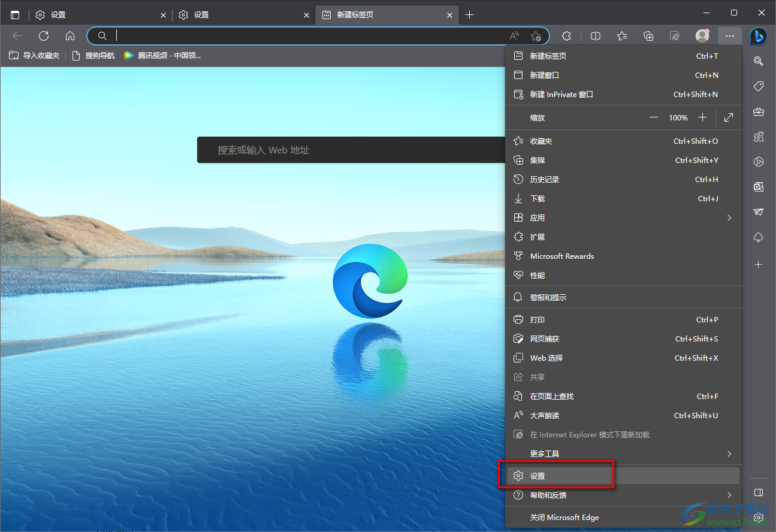This screenshot has width=776, height=532.
Task: Expand the 更多工具 submenu
Action: coord(623,454)
